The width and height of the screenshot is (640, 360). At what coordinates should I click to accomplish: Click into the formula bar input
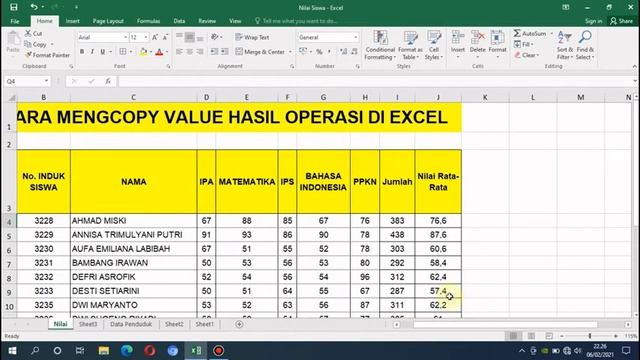[376, 81]
